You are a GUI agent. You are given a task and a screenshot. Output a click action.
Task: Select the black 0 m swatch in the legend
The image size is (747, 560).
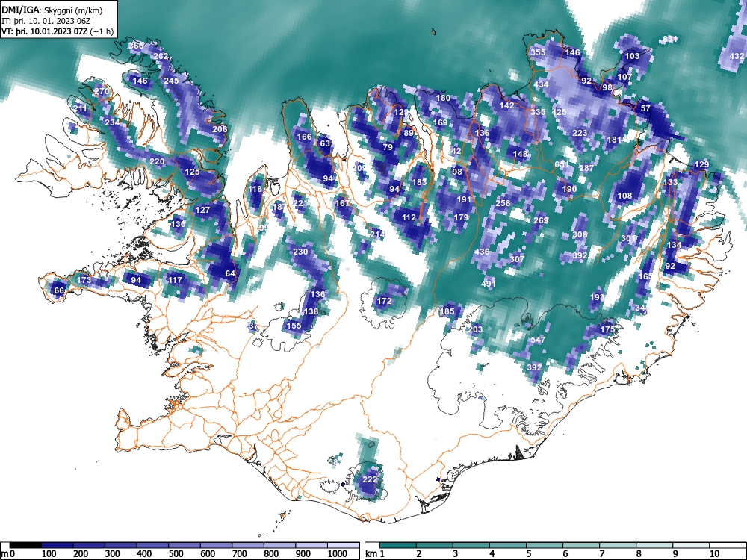click(25, 544)
